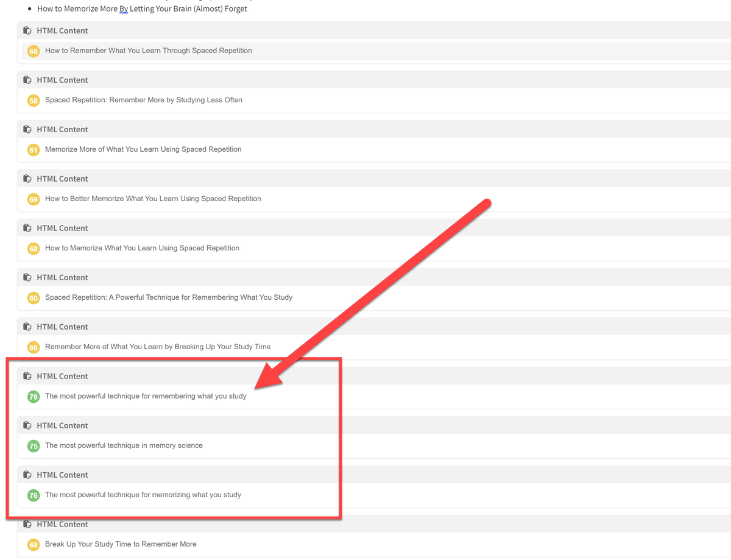Image resolution: width=731 pixels, height=560 pixels.
Task: Select headline "The most powerful technique for remembering what you study"
Action: click(x=146, y=396)
